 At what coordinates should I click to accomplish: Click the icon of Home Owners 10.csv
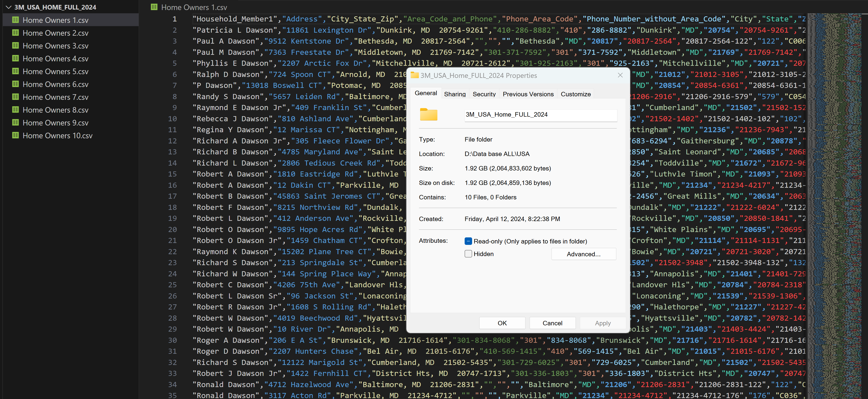coord(15,135)
